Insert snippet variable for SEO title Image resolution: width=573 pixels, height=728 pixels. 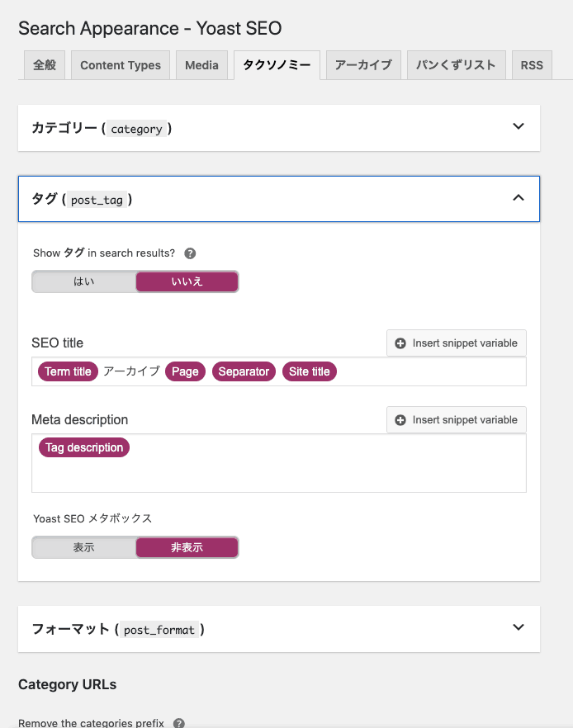pos(456,343)
